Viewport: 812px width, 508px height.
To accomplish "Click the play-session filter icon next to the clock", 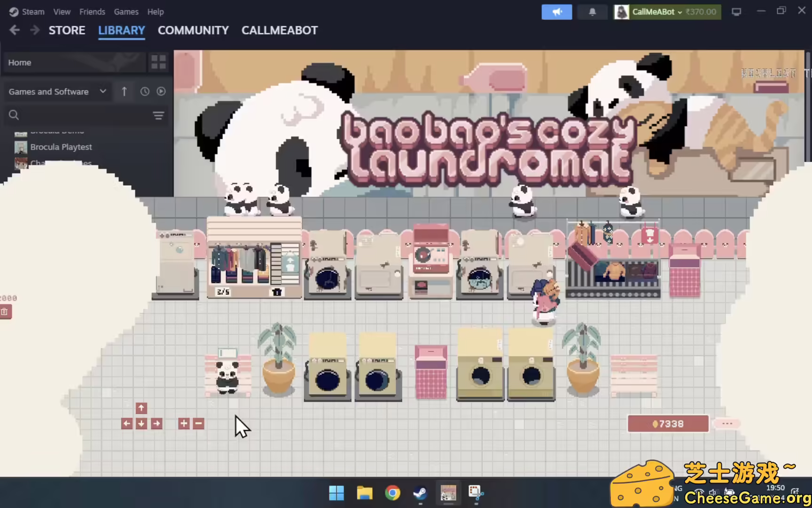I will (x=161, y=91).
